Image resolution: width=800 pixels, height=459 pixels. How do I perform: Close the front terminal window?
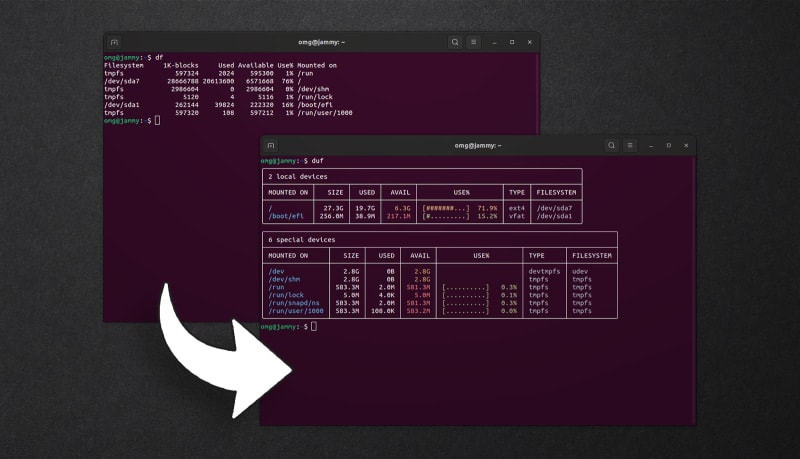(x=686, y=145)
